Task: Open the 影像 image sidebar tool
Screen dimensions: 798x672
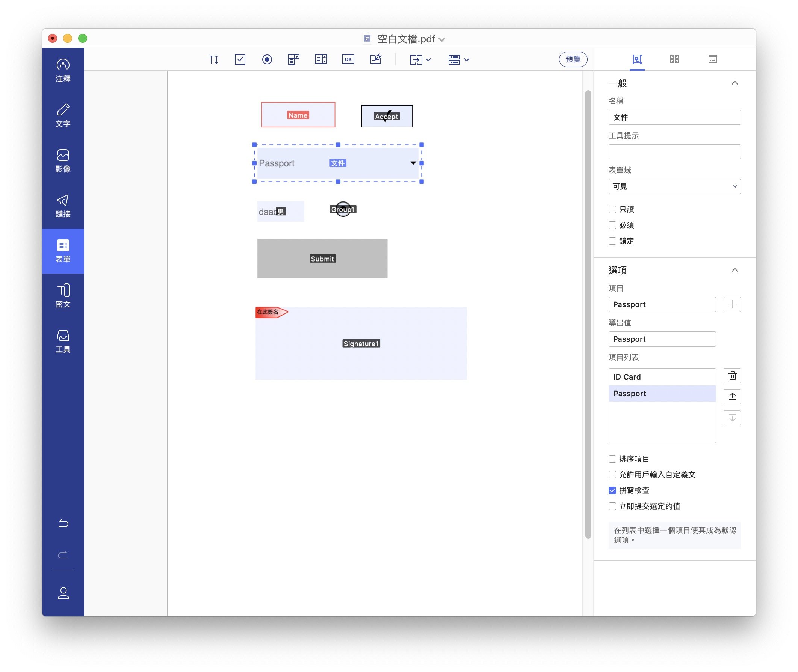Action: pos(63,160)
